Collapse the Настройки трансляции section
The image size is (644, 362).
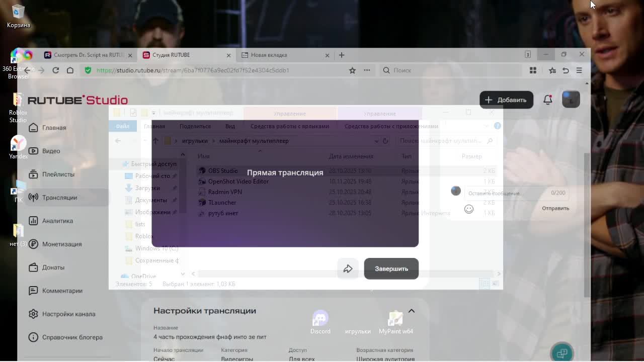coord(412,311)
